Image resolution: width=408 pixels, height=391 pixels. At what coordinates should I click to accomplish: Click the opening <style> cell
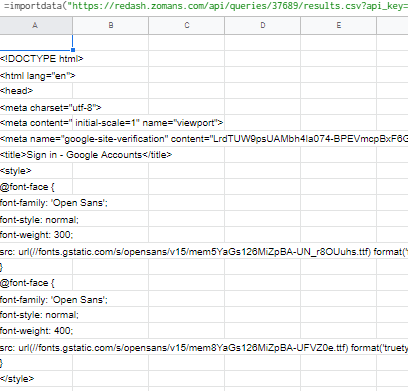pyautogui.click(x=36, y=171)
